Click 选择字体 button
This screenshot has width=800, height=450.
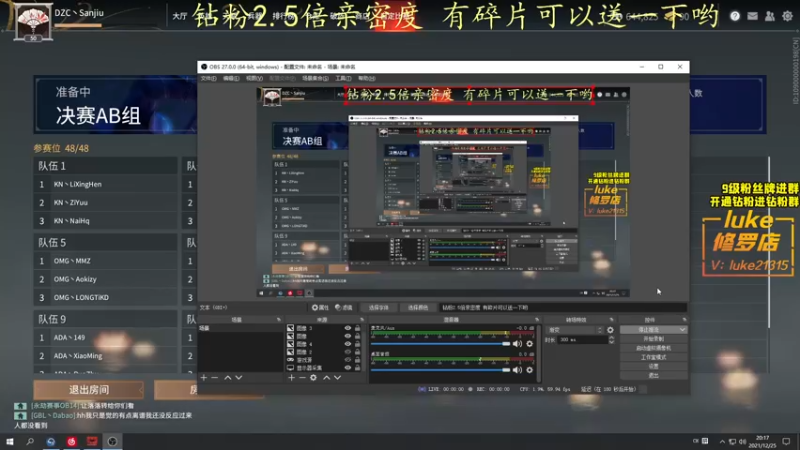point(379,308)
